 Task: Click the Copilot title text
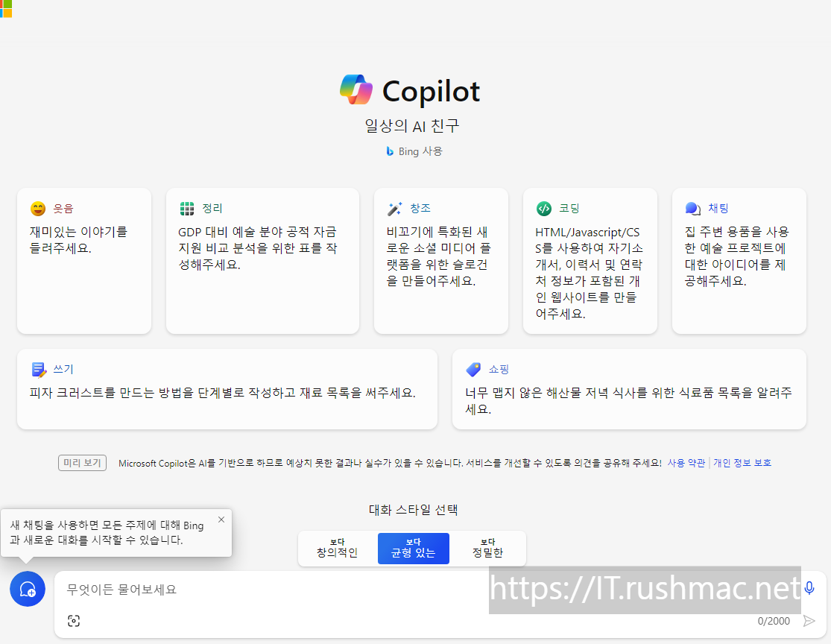coord(431,91)
